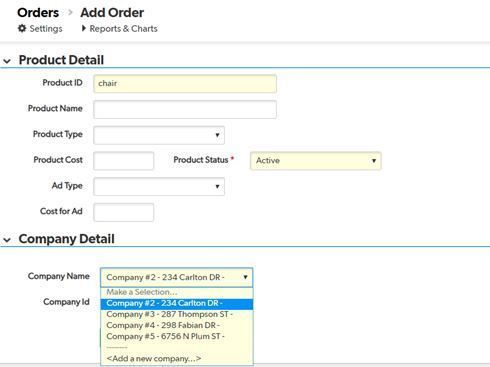Open the Product Status dropdown
This screenshot has height=367, width=490.
point(316,161)
